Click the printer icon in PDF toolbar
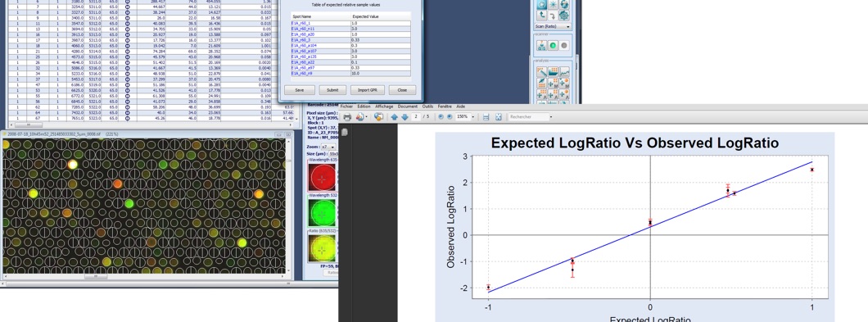This screenshot has height=322, width=868. 347,117
